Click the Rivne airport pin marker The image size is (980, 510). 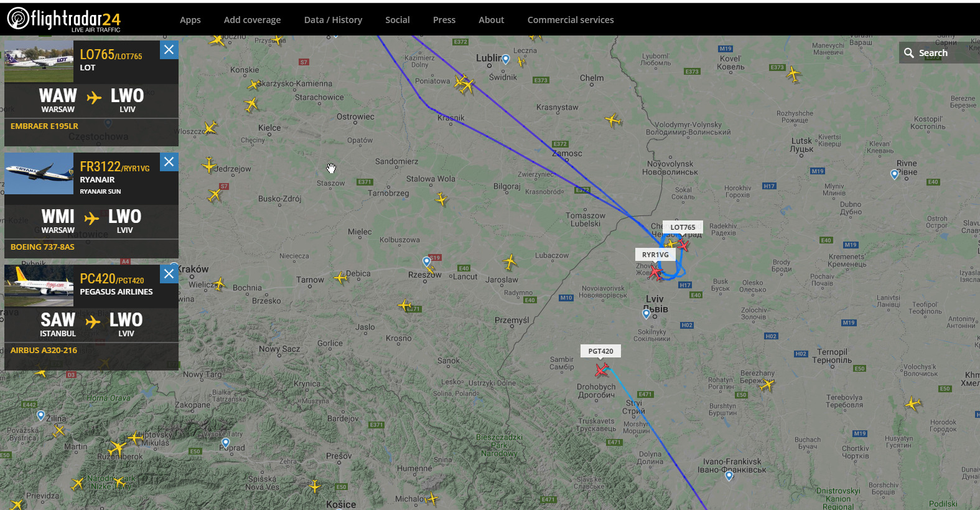click(895, 174)
